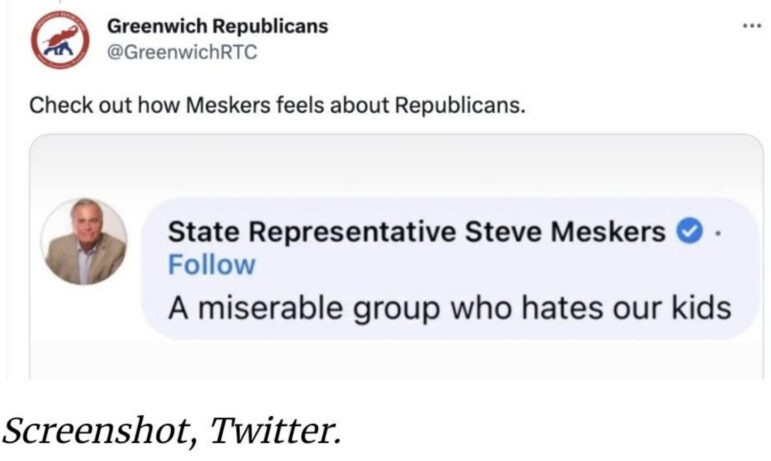The image size is (771, 461).
Task: Open the Greenwich Republicans elephant logo avatar
Action: pos(60,39)
